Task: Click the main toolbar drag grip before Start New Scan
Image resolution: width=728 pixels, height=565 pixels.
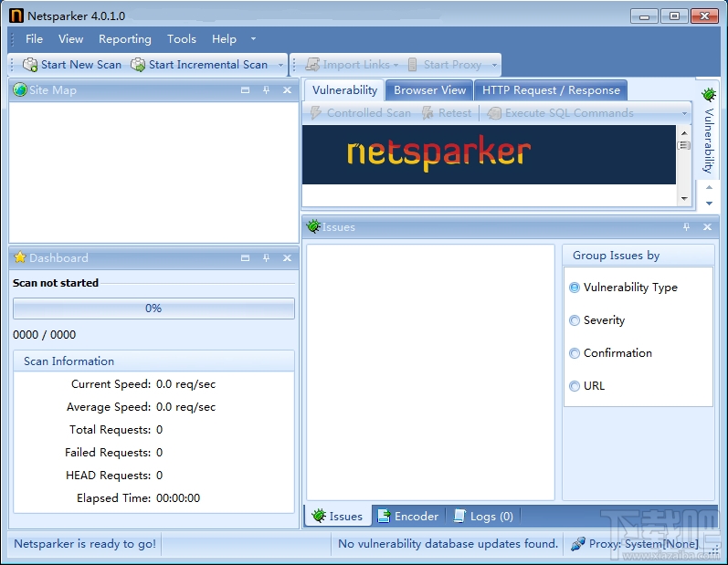Action: tap(12, 65)
